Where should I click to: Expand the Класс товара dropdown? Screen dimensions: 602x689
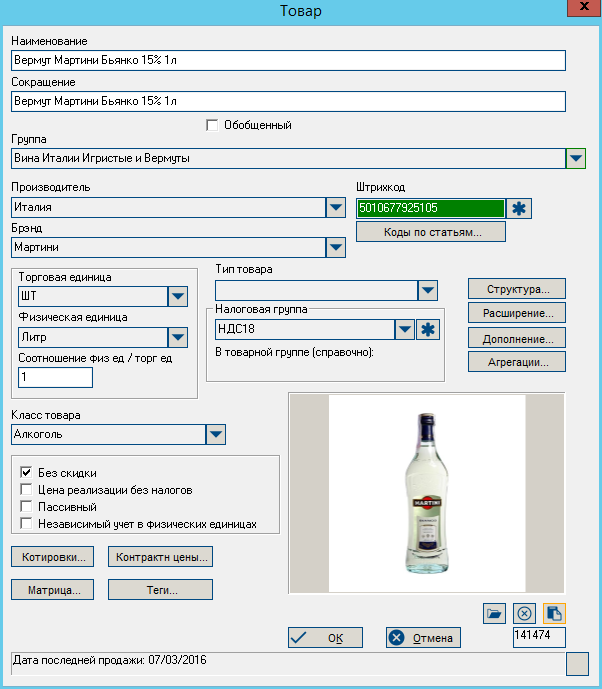(x=216, y=435)
